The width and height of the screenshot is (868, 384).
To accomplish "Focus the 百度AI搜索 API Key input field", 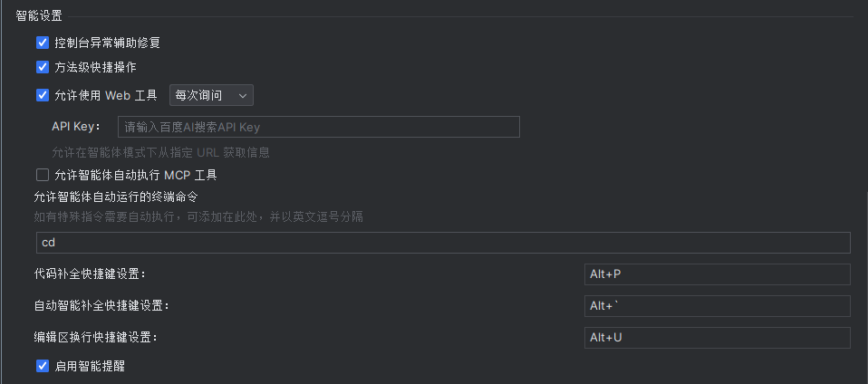I will click(x=319, y=127).
